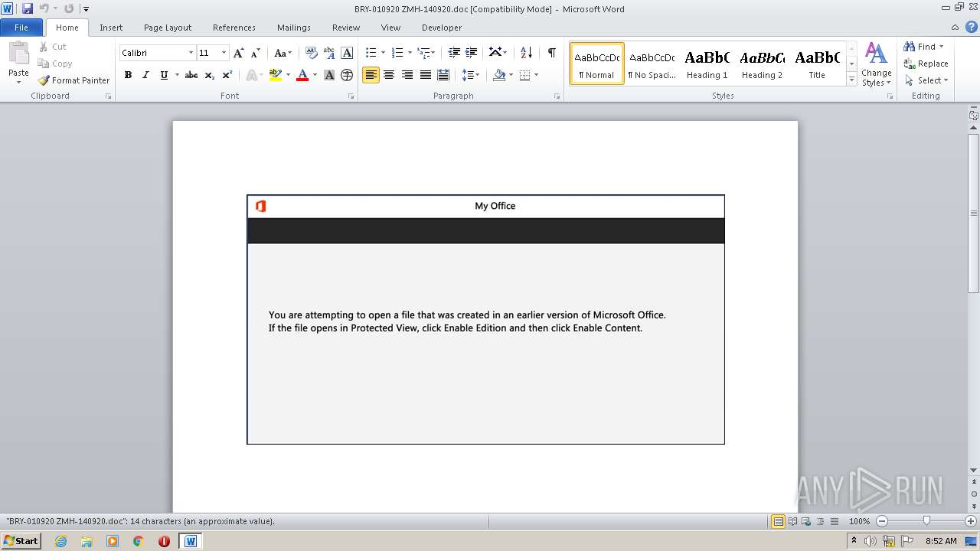Click the Zoom In plus button

(x=971, y=521)
